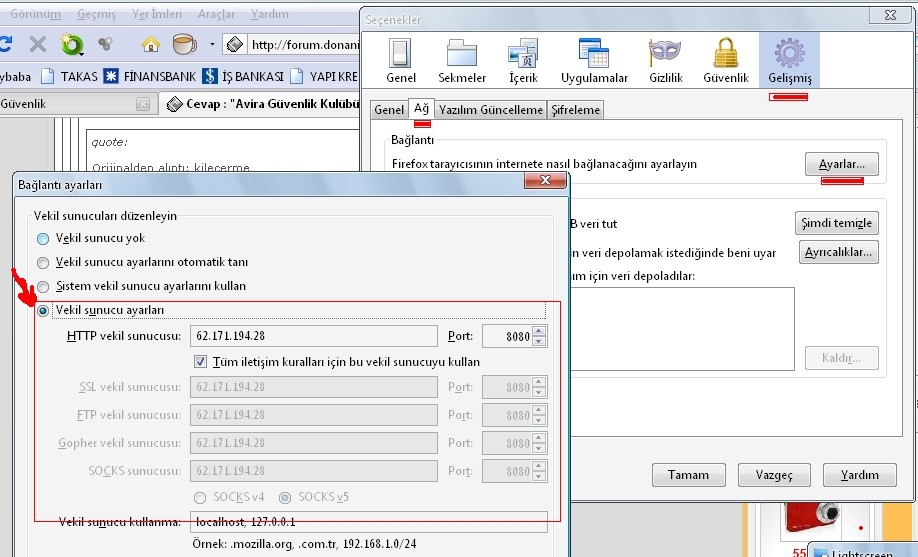
Task: Choose 'Vekil sunucu ayarlarını otomatik tanı'
Action: click(43, 263)
